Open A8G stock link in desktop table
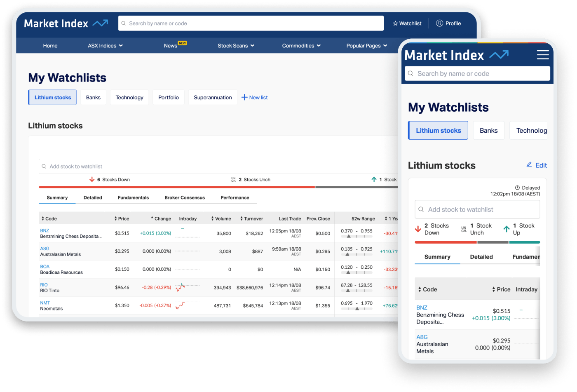This screenshot has width=577, height=392. [x=45, y=249]
